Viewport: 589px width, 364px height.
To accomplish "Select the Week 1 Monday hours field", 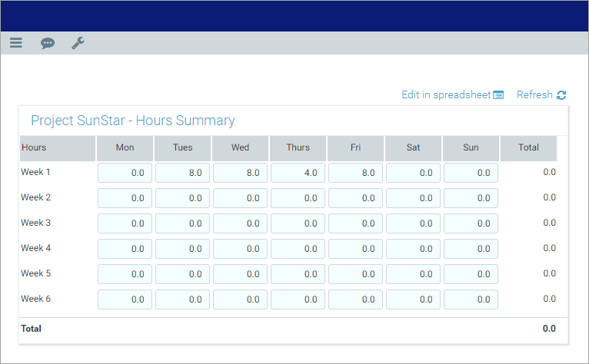I will pos(125,173).
